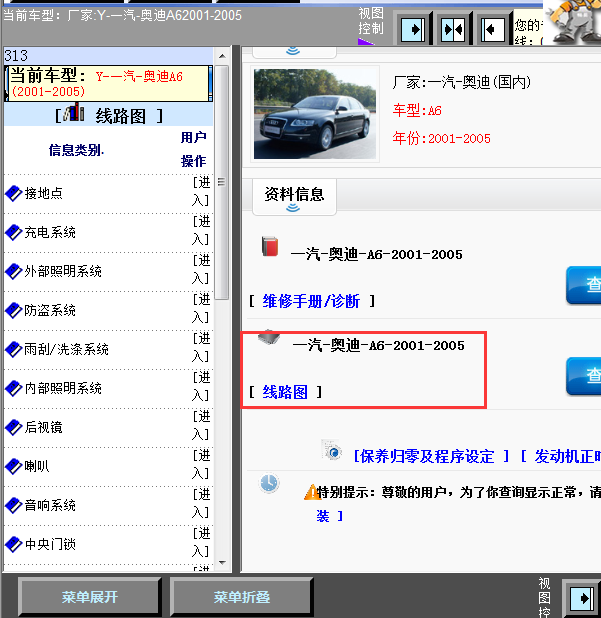Click the blue book icon beside 外部照明系统
Image resolution: width=601 pixels, height=618 pixels.
13,271
